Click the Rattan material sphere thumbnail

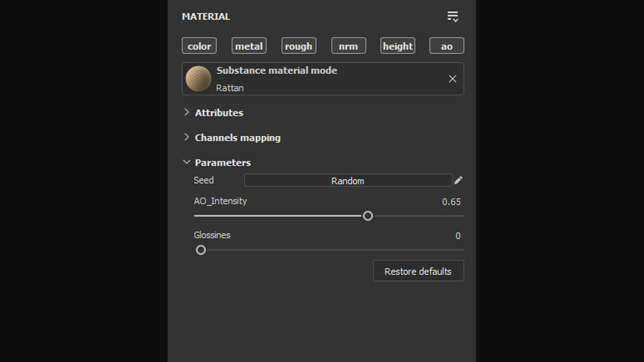198,79
